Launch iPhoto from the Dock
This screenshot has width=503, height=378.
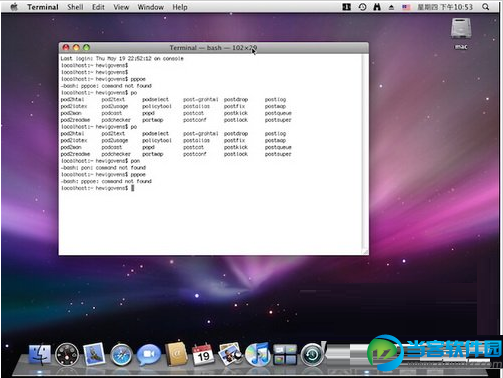coord(230,354)
